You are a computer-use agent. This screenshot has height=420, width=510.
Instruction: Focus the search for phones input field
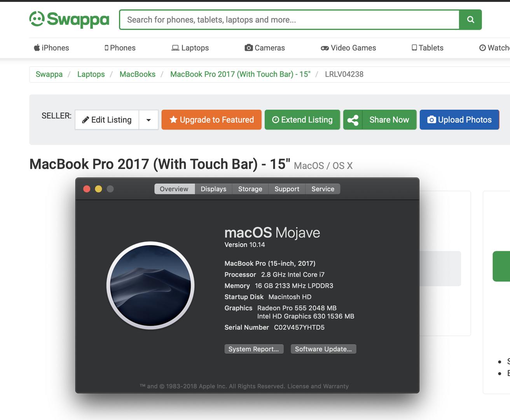289,19
